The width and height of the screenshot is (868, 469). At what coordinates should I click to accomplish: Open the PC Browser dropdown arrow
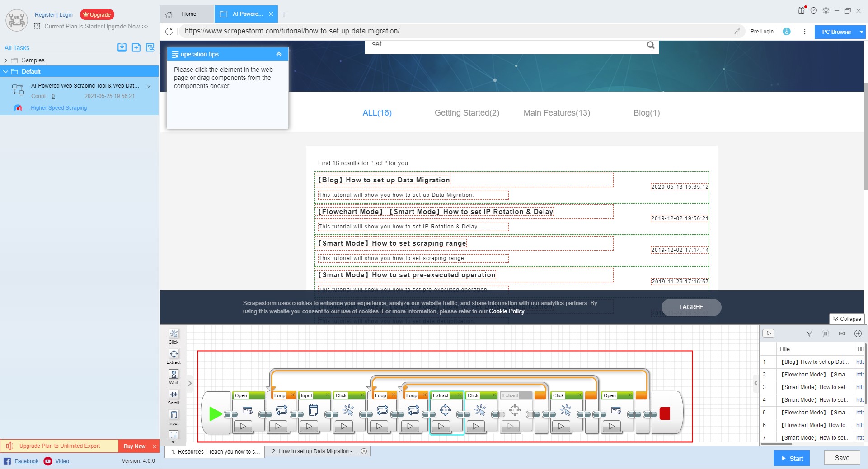click(x=862, y=32)
